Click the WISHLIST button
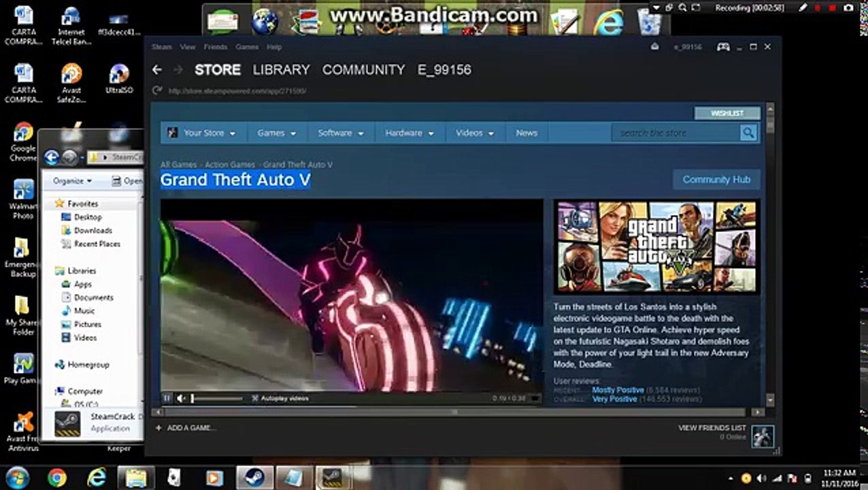 click(x=727, y=113)
